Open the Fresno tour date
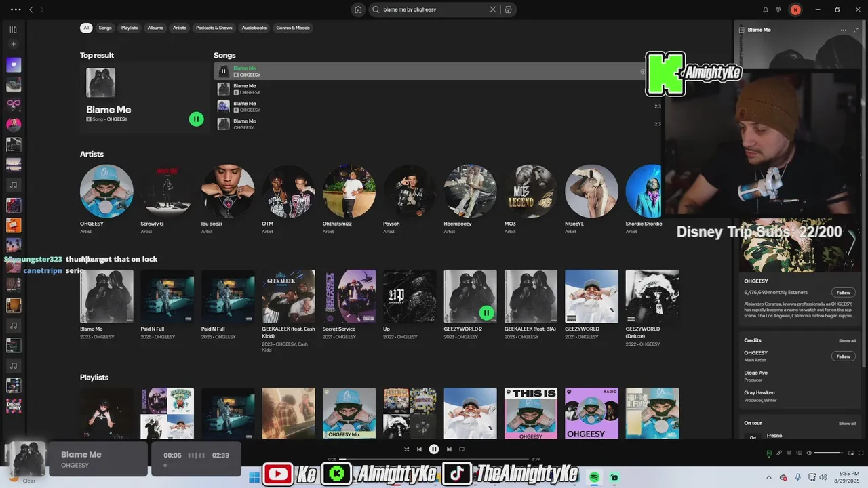This screenshot has height=488, width=868. [774, 436]
